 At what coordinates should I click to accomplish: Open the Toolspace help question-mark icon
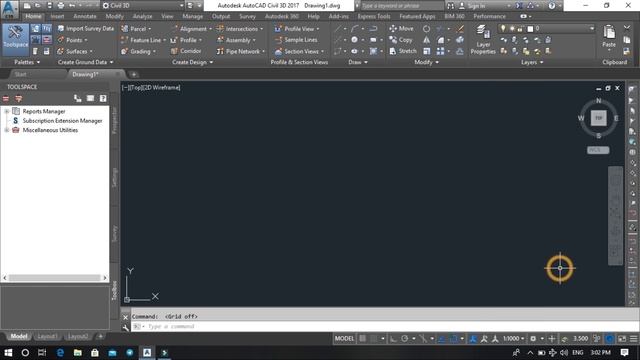pos(103,98)
